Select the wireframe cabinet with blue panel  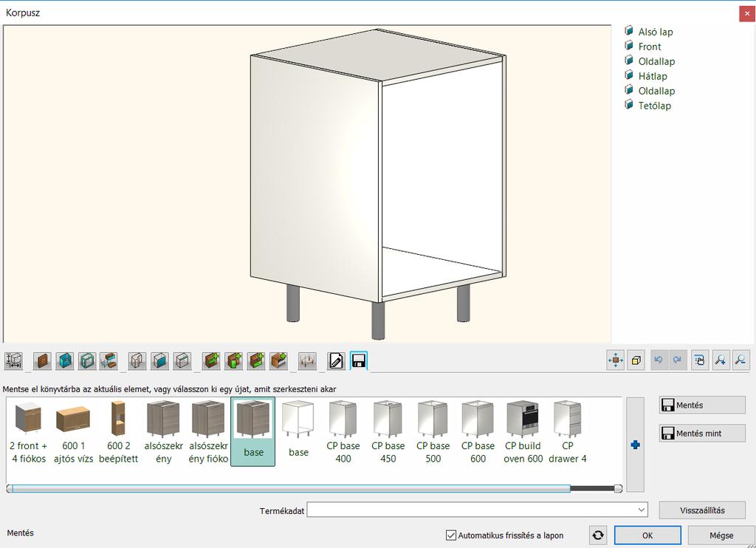click(x=159, y=360)
